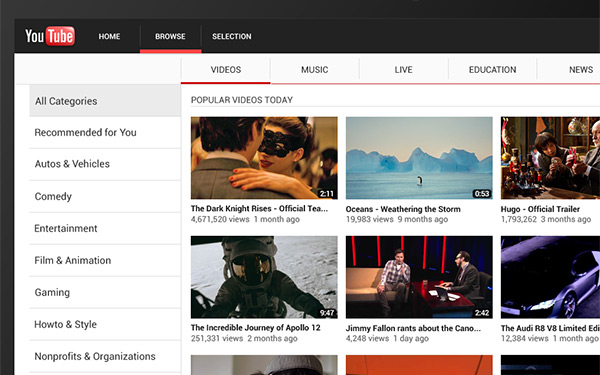The image size is (600, 375).
Task: Open Recommended for You category
Action: click(105, 132)
